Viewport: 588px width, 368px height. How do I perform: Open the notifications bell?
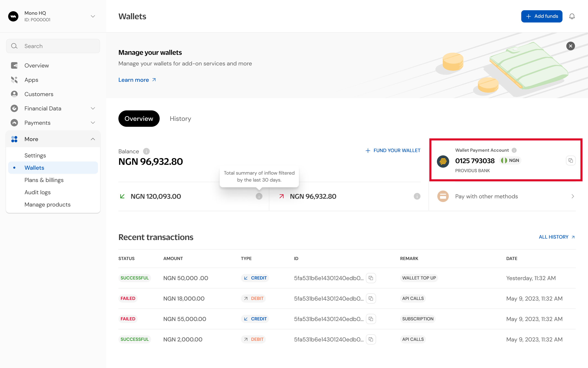(572, 16)
